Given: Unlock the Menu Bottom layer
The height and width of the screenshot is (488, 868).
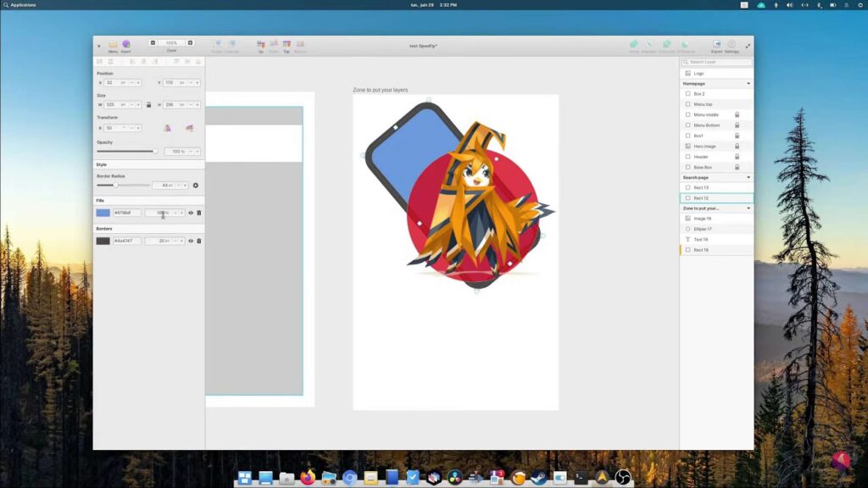Looking at the screenshot, I should [x=737, y=125].
